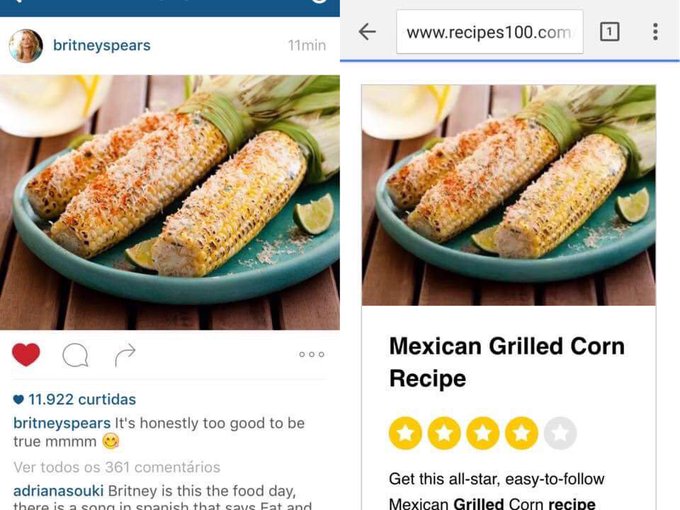680x510 pixels.
Task: Open britneyspears username in post header
Action: click(x=101, y=45)
